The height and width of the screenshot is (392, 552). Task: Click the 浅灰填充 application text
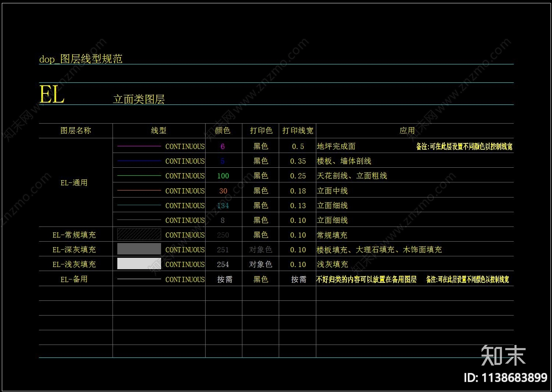tap(332, 264)
